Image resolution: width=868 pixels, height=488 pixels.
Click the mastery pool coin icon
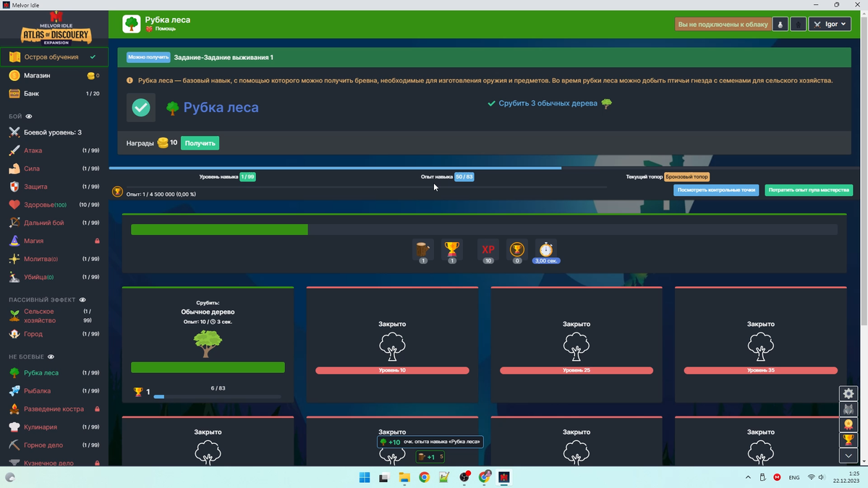(x=516, y=249)
